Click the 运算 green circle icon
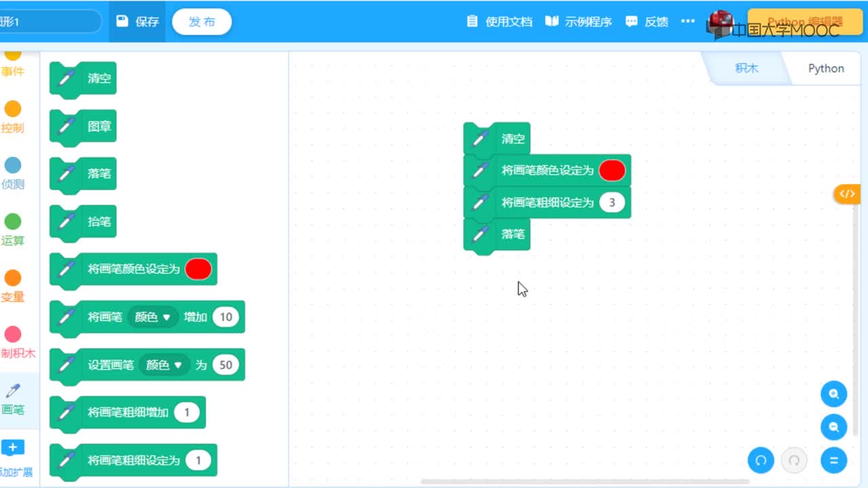 13,221
